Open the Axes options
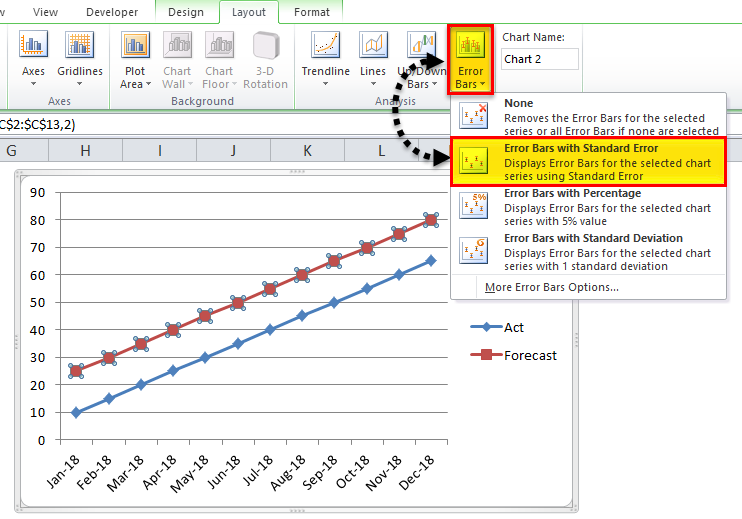Image resolution: width=742 pixels, height=519 pixels. coord(35,57)
